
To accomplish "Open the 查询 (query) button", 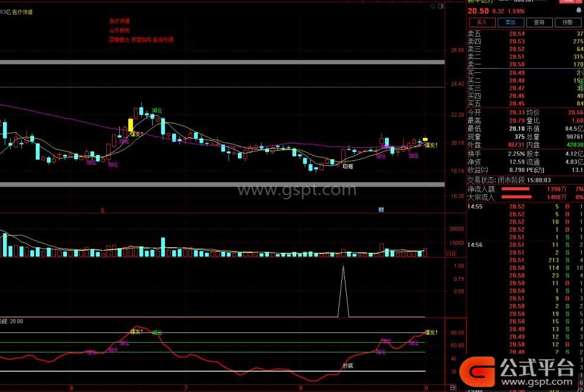I will pos(539,22).
